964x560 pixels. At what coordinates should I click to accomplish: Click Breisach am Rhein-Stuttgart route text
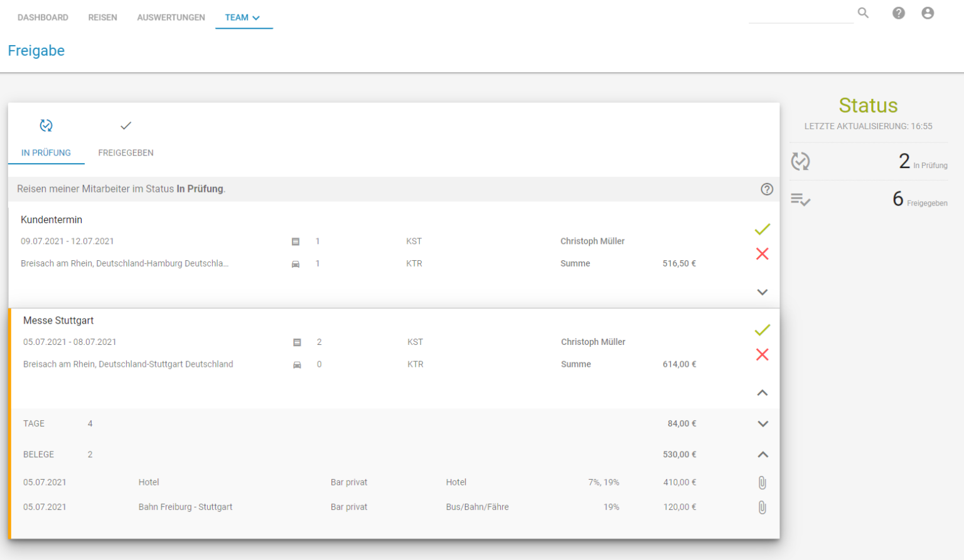click(x=128, y=364)
